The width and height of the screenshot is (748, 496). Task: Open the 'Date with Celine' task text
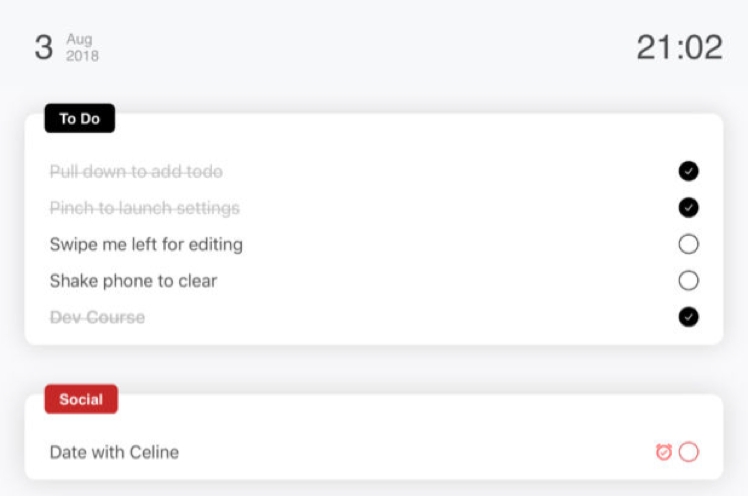(114, 452)
